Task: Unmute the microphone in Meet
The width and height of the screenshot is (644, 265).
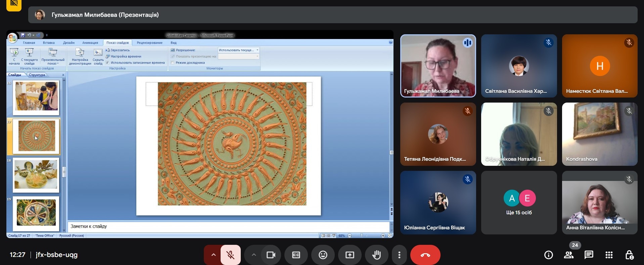Action: 230,255
